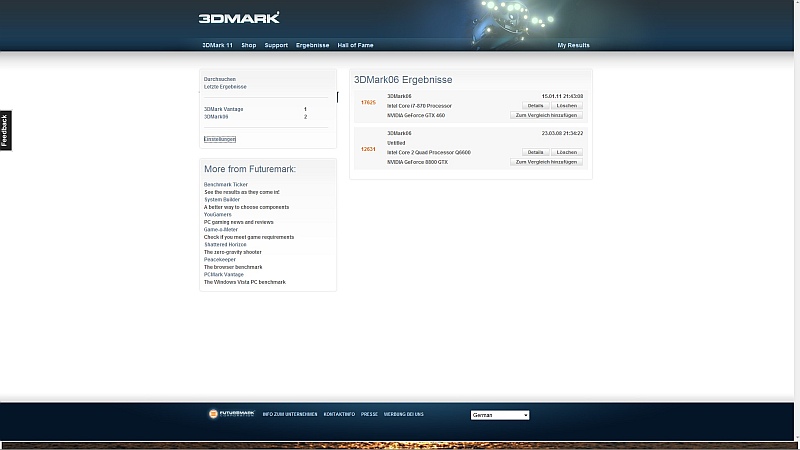Click Löschen for the Q6600 result

567,152
